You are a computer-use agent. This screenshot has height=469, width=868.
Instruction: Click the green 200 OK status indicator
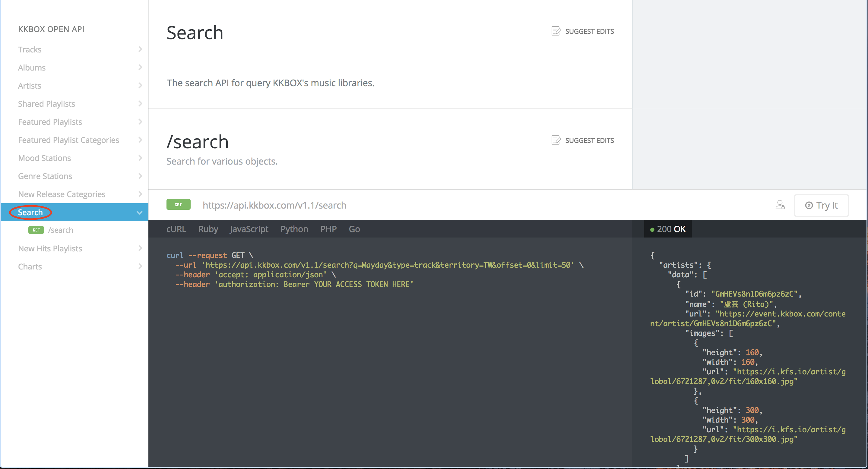[x=667, y=228]
